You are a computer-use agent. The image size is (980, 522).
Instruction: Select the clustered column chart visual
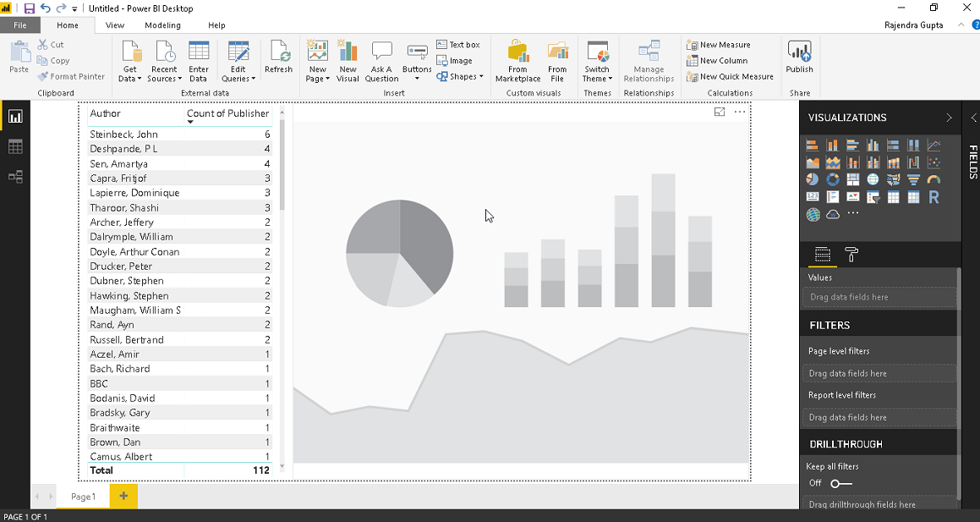[873, 145]
